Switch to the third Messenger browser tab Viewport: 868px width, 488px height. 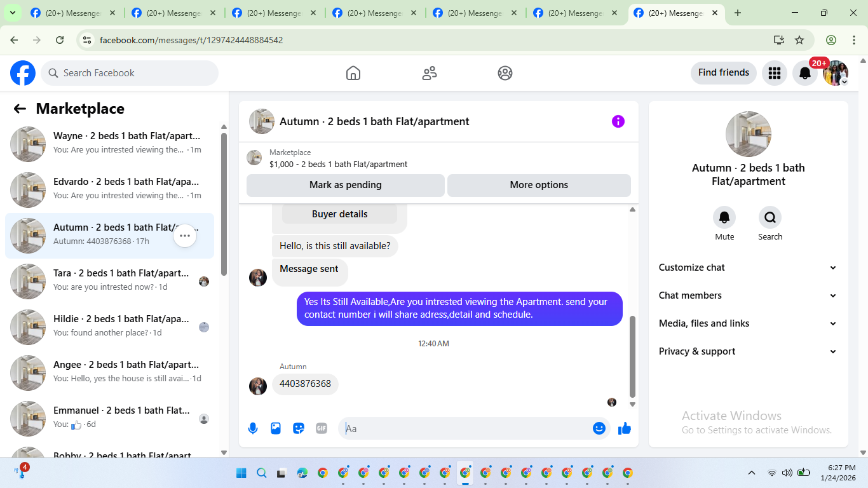tap(274, 13)
